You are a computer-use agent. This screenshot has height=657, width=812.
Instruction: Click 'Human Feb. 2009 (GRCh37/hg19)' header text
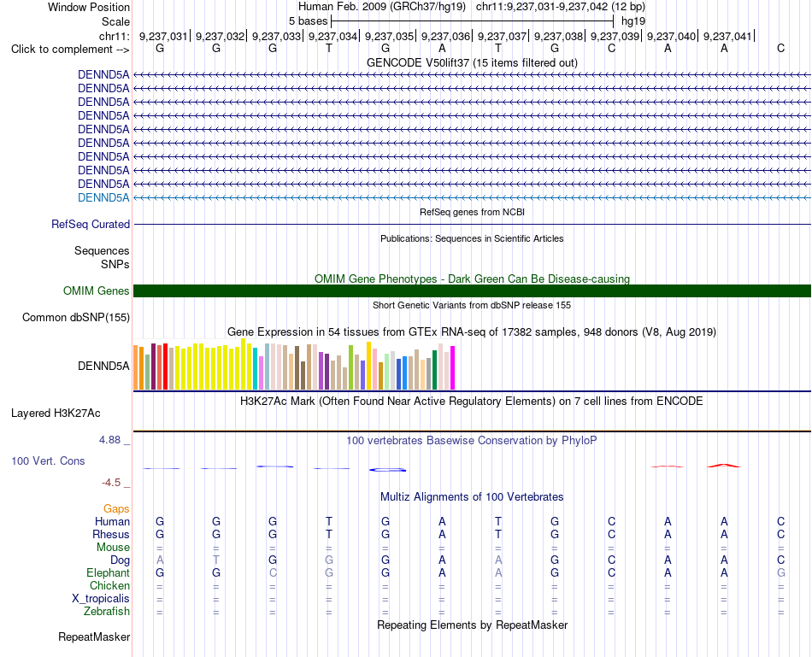click(382, 7)
